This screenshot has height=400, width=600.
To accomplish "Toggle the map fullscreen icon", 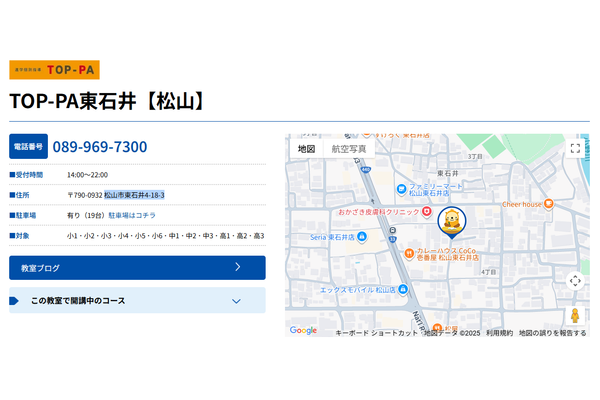I will tap(575, 149).
